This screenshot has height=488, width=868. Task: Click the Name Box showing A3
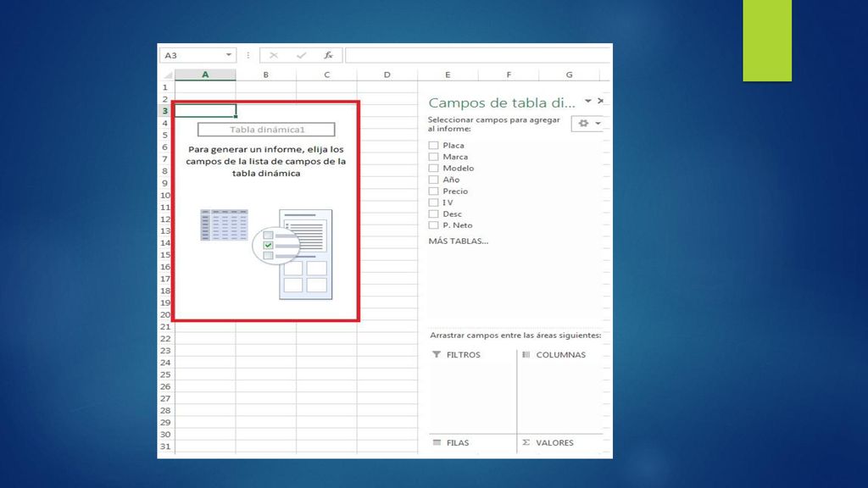pyautogui.click(x=198, y=55)
